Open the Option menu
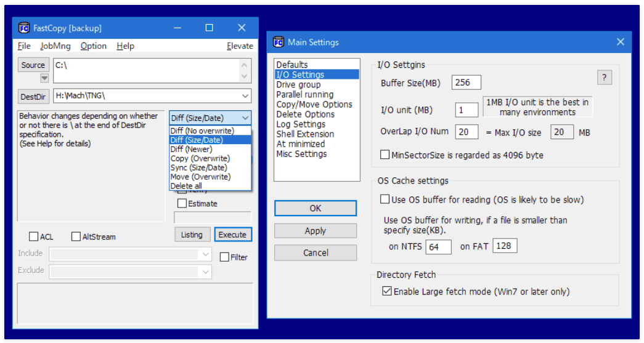644x343 pixels. coord(93,46)
